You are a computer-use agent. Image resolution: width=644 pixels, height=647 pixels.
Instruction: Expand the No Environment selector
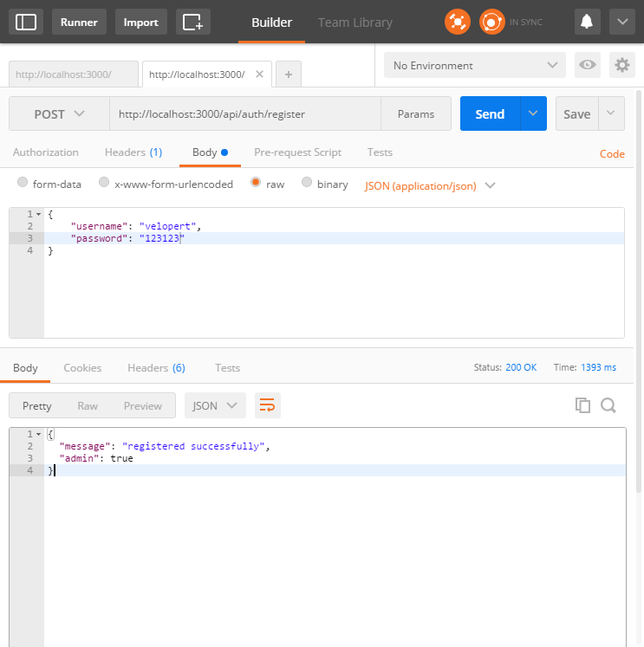pyautogui.click(x=474, y=66)
